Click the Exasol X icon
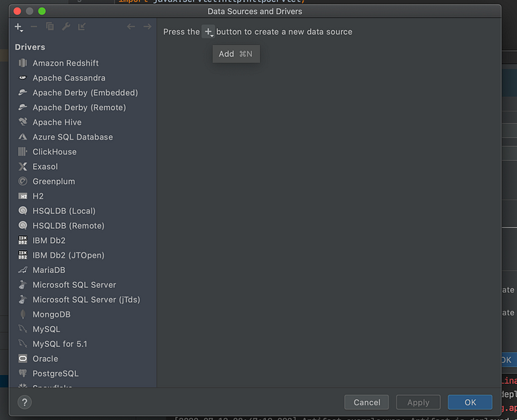Viewport: 517px width, 420px height. tap(23, 166)
